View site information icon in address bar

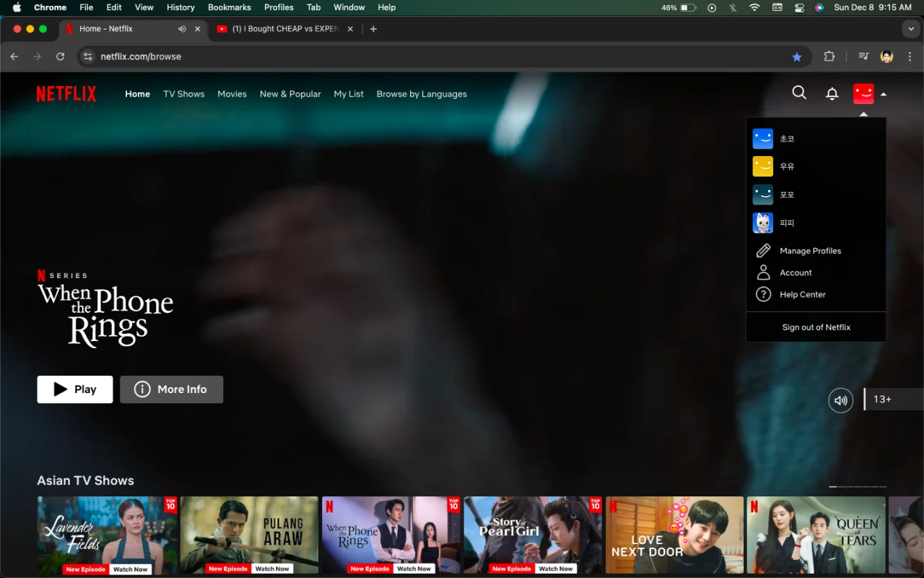click(87, 56)
